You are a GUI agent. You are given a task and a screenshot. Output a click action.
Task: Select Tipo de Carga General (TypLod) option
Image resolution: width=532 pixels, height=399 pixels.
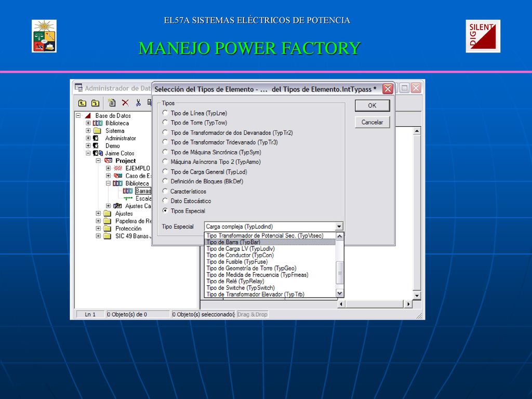click(x=165, y=171)
